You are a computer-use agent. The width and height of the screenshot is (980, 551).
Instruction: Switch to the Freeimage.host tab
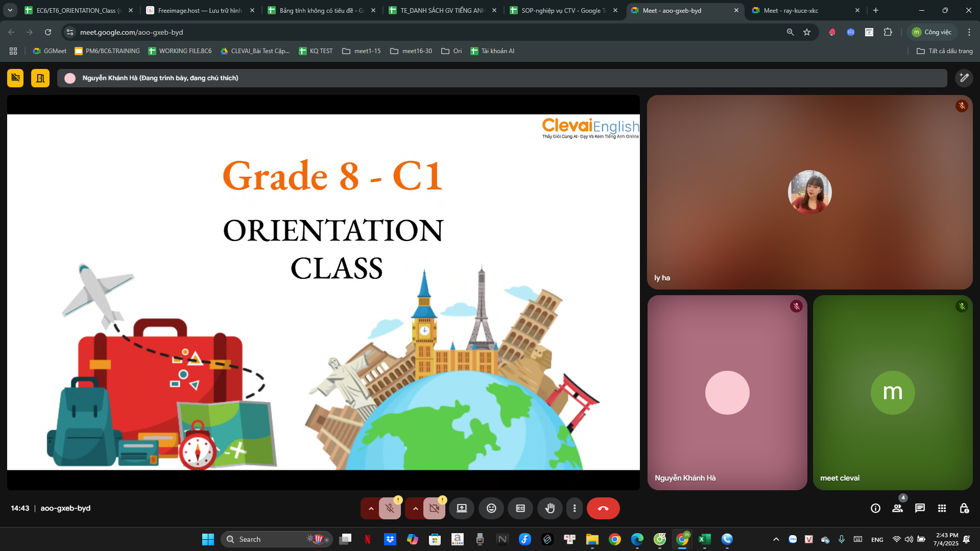[200, 10]
